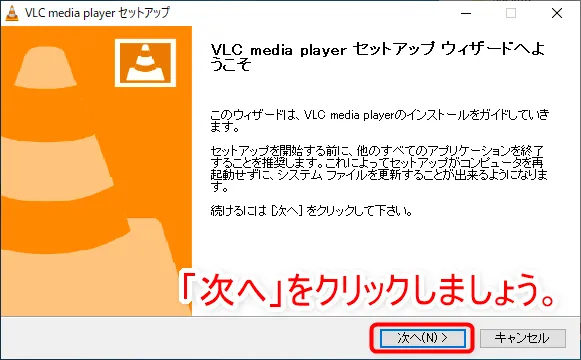581x360 pixels.
Task: Click the maximize button in the setup title bar
Action: 511,13
